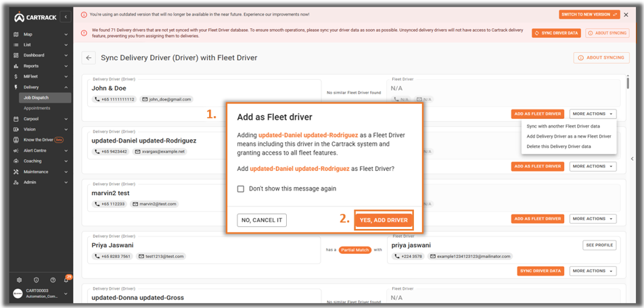Click the +65 8283 7561 phone chip
The height and width of the screenshot is (308, 644).
pos(112,256)
